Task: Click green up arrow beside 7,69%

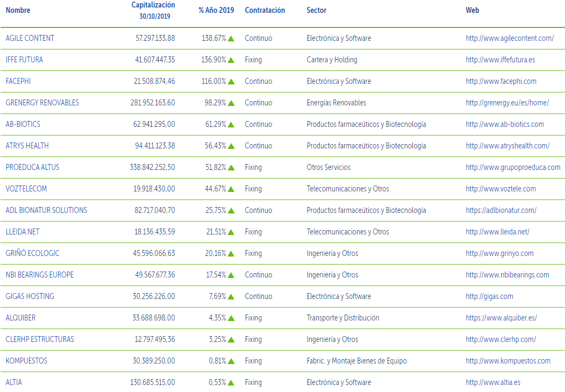Action: (231, 296)
